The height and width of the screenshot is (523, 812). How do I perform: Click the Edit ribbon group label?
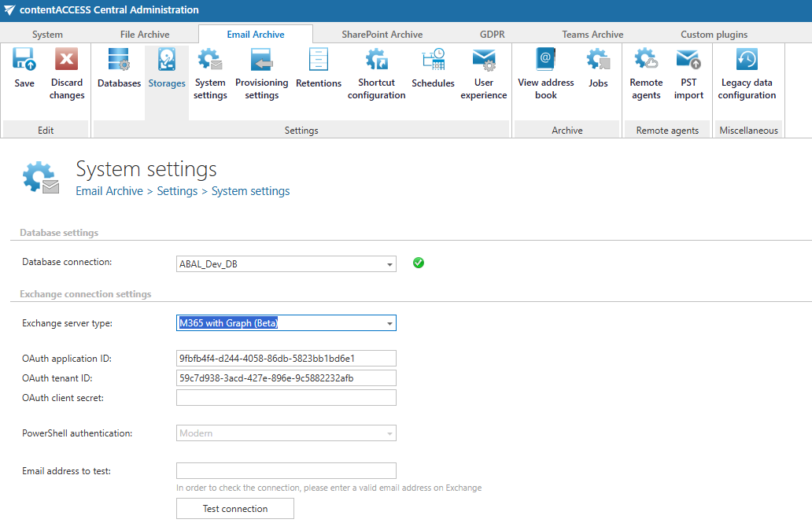(46, 131)
